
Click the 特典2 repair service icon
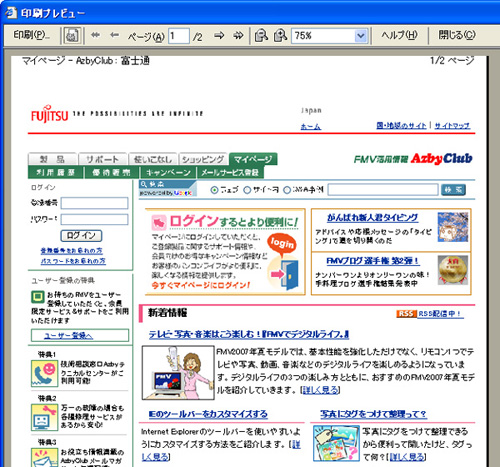coord(44,417)
